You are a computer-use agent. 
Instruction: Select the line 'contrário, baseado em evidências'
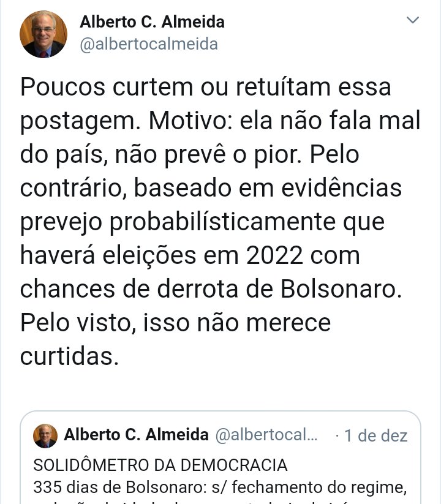pyautogui.click(x=211, y=188)
